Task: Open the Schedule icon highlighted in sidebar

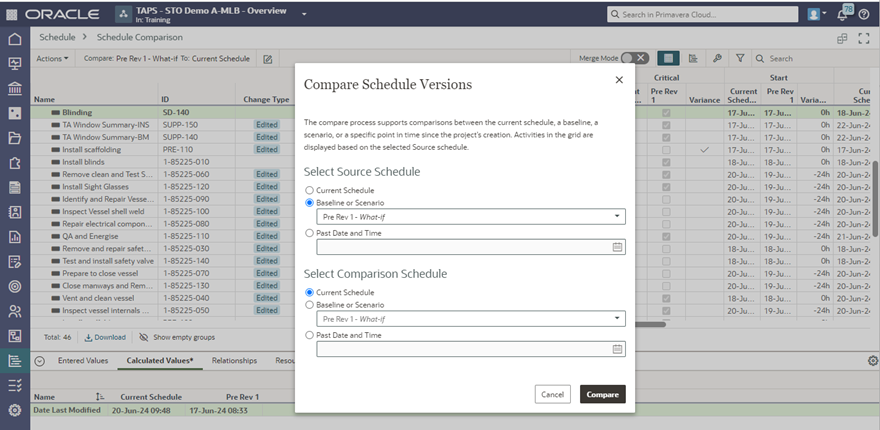Action: tap(15, 361)
